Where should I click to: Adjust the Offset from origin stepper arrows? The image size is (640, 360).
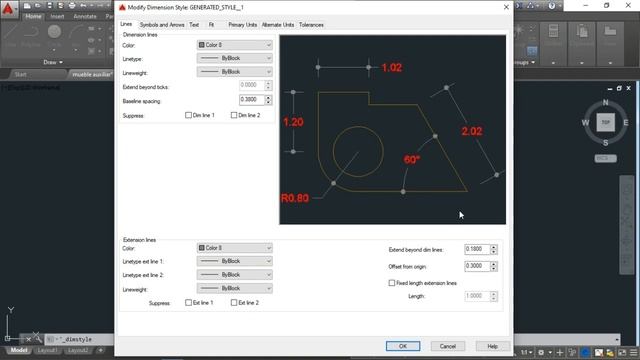click(493, 266)
